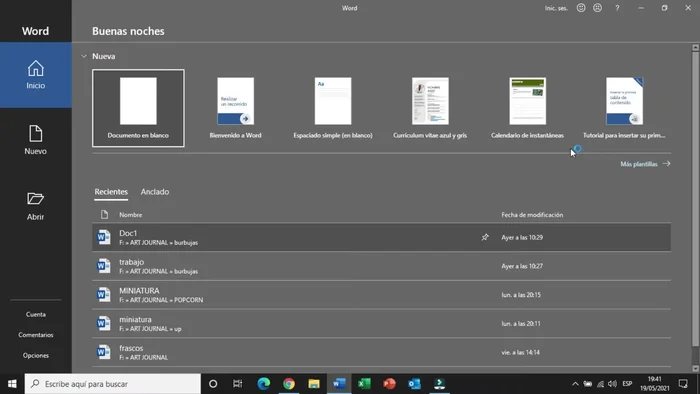Open the Windows Start menu
This screenshot has width=700, height=394.
12,384
